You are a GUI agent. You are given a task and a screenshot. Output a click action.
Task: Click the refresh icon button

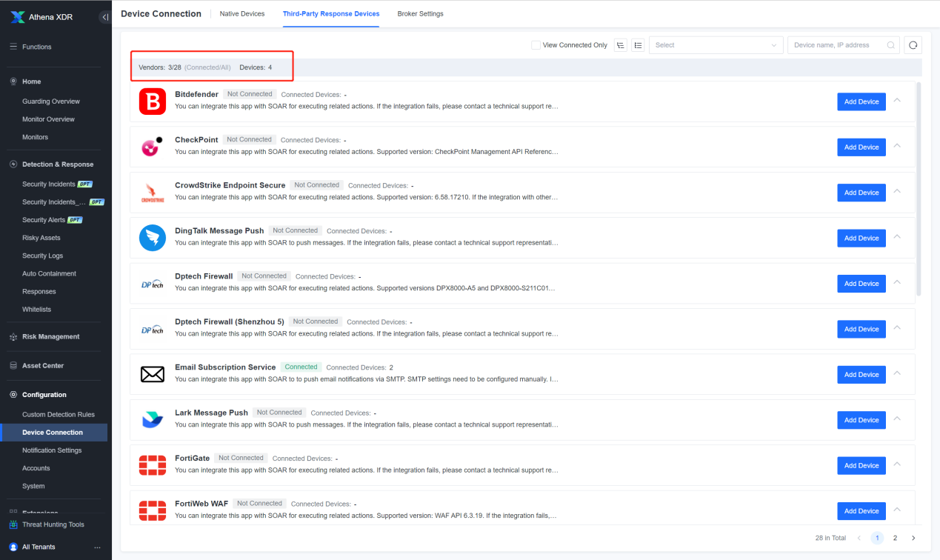913,45
